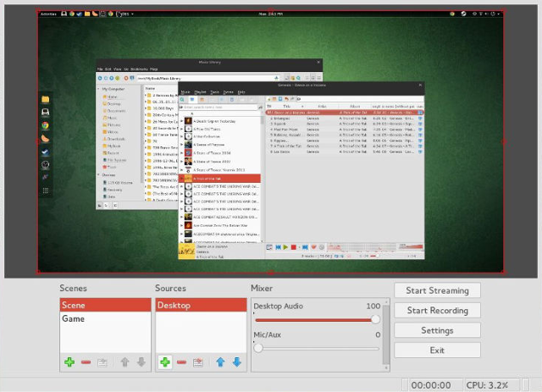Click the Desktop Audio label in the Mixer
The height and width of the screenshot is (392, 542).
[279, 306]
